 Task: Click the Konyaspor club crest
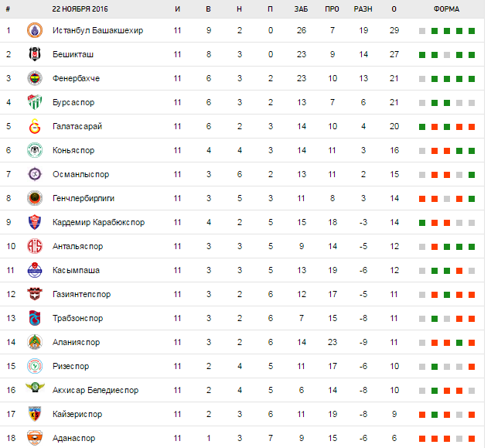(x=32, y=151)
